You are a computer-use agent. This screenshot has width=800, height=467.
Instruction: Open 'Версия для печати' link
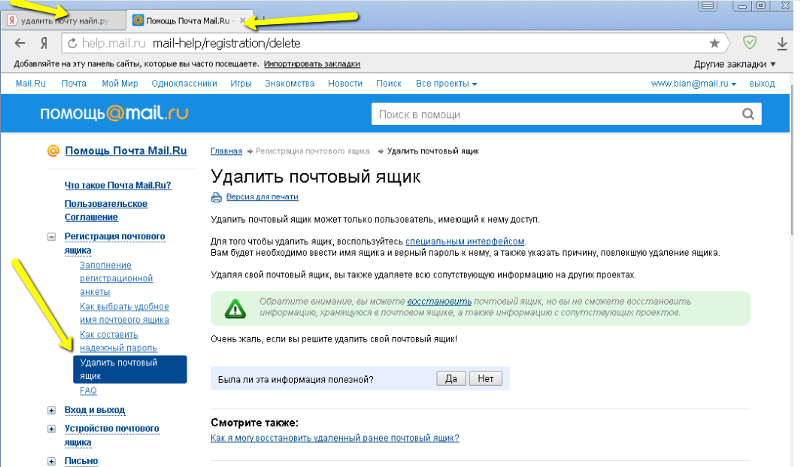click(262, 197)
